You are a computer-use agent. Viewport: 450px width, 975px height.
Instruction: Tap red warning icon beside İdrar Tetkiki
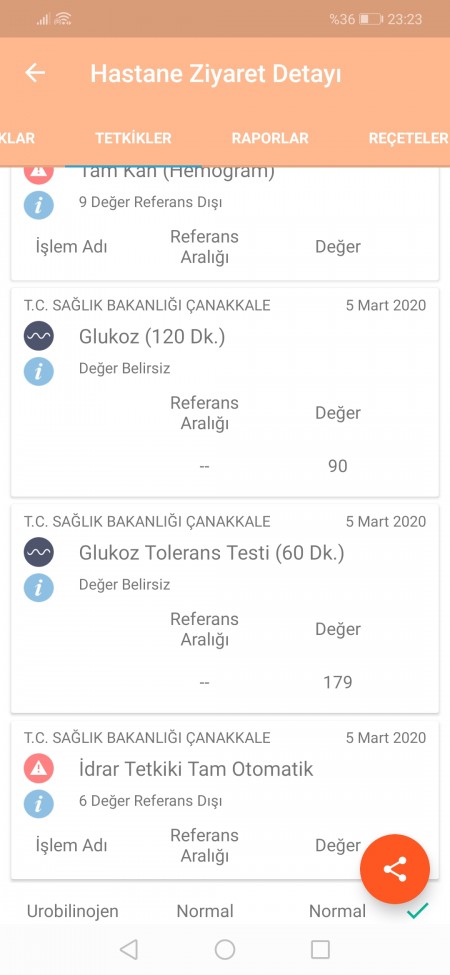point(39,769)
